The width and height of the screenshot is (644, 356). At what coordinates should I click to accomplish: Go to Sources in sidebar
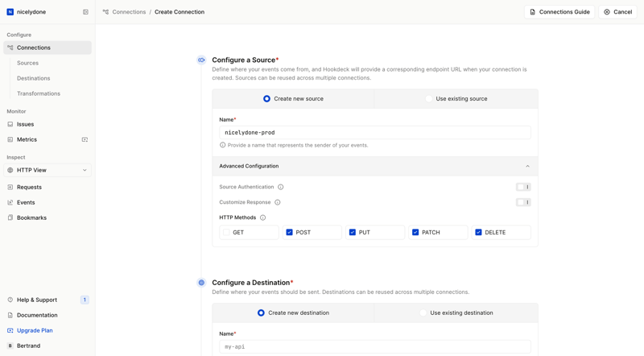point(27,63)
